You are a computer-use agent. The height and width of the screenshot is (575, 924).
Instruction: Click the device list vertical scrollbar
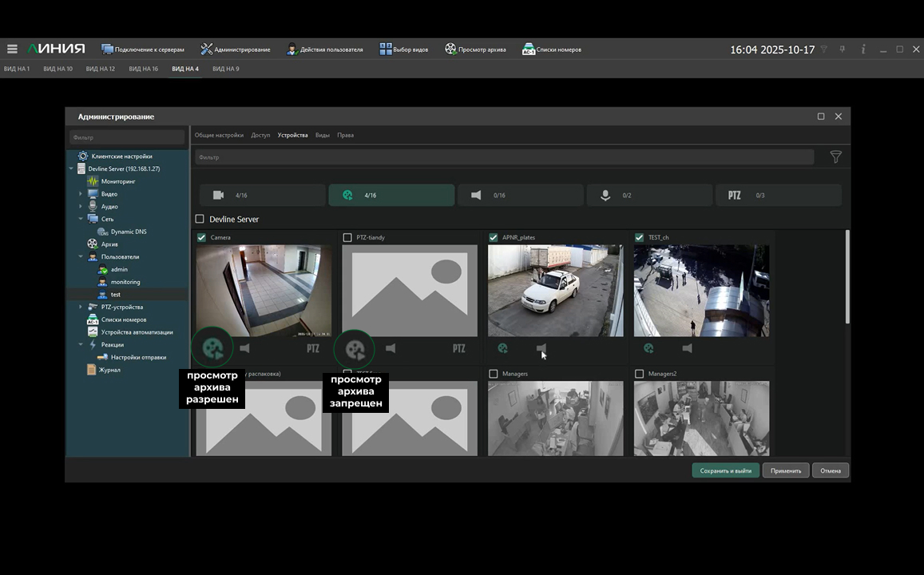[x=847, y=276]
